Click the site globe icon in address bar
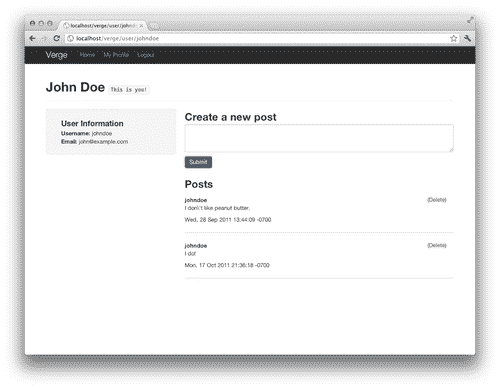Image resolution: width=500 pixels, height=389 pixels. tap(70, 39)
